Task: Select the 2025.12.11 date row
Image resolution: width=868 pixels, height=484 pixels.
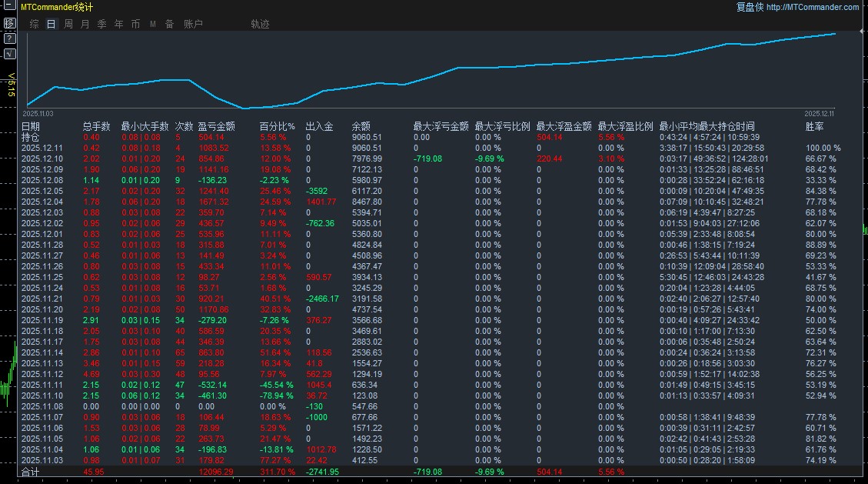Action: pos(42,148)
